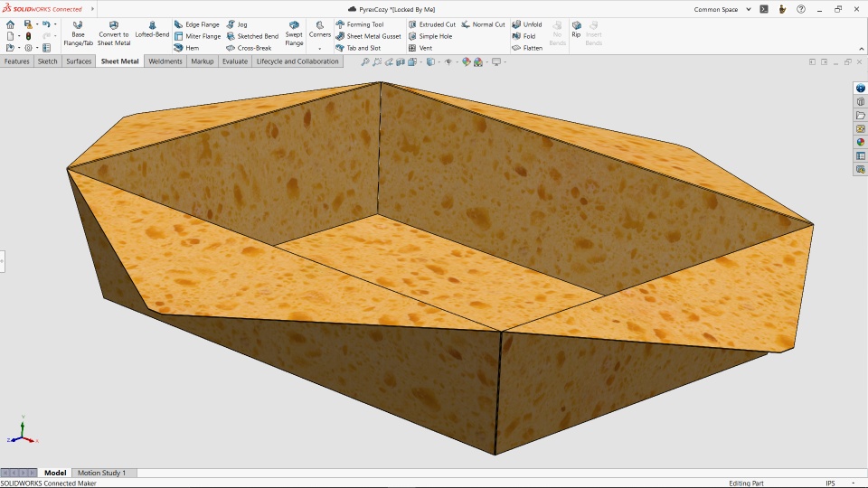Toggle the Unfold bend command
The height and width of the screenshot is (488, 868).
527,24
